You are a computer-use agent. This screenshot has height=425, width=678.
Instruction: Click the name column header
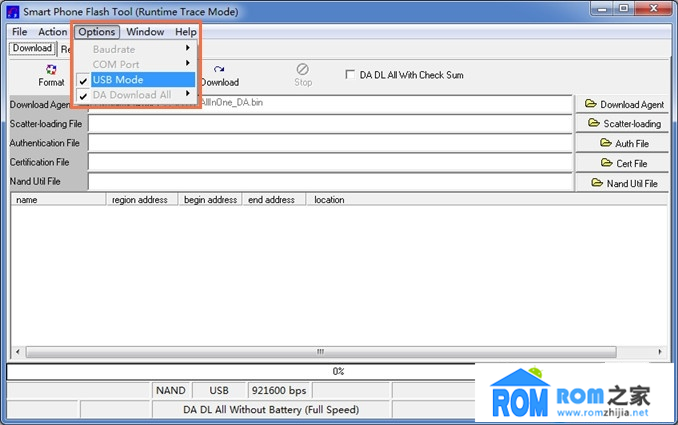click(x=58, y=200)
